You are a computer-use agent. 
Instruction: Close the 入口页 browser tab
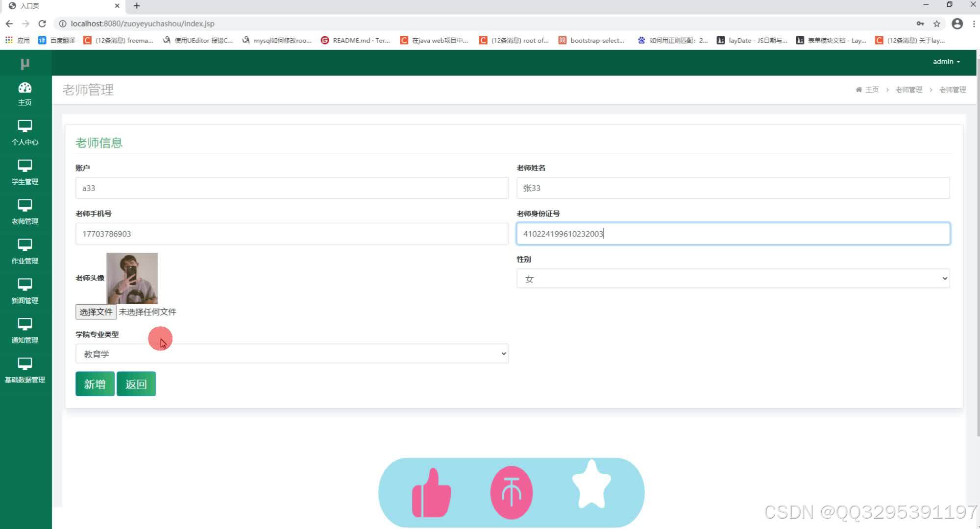pyautogui.click(x=117, y=6)
